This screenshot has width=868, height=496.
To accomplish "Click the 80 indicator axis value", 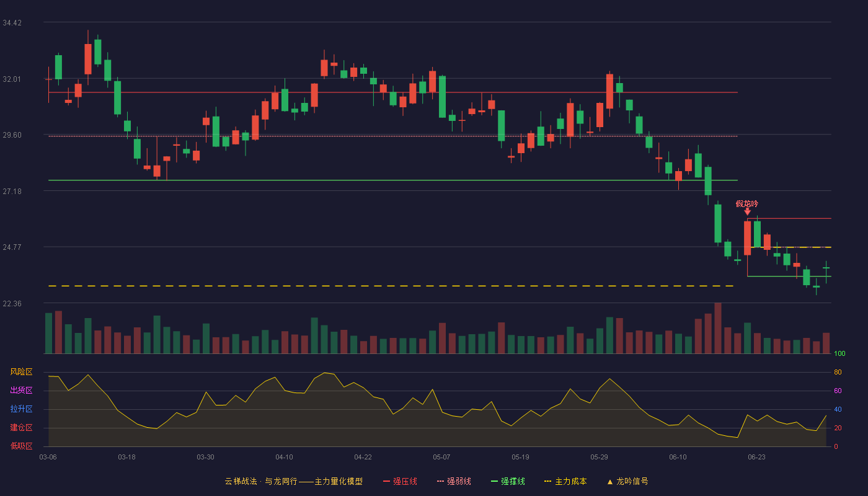I will pos(838,373).
